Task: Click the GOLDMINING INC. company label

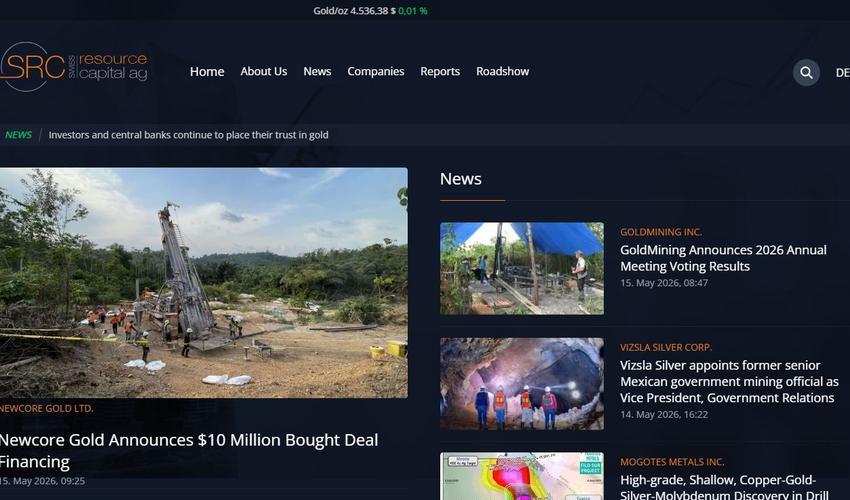Action: point(661,232)
